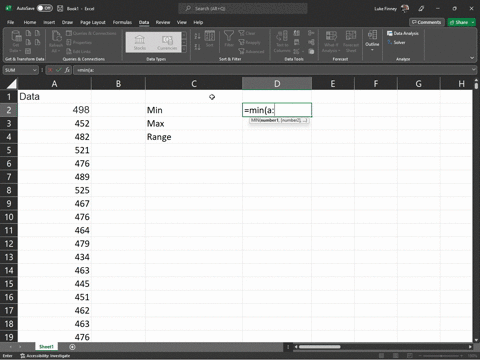Viewport: 480px width, 360px height.
Task: Click into the formula bar input
Action: pos(272,70)
